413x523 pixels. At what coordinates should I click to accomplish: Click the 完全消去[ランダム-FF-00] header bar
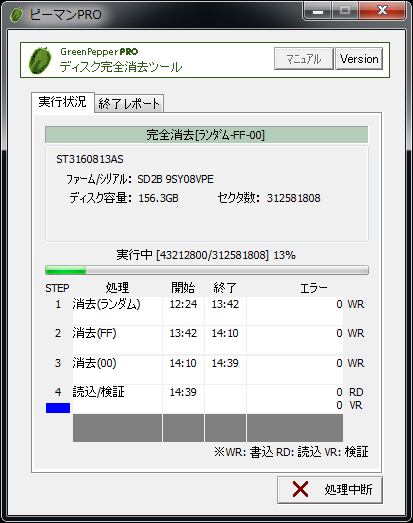coord(206,135)
